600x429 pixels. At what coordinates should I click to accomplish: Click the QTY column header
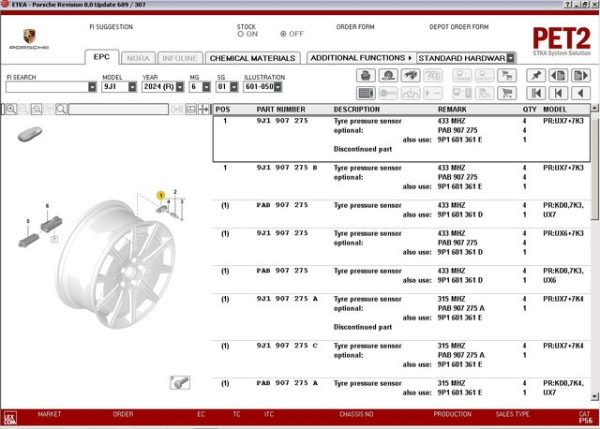coord(530,109)
